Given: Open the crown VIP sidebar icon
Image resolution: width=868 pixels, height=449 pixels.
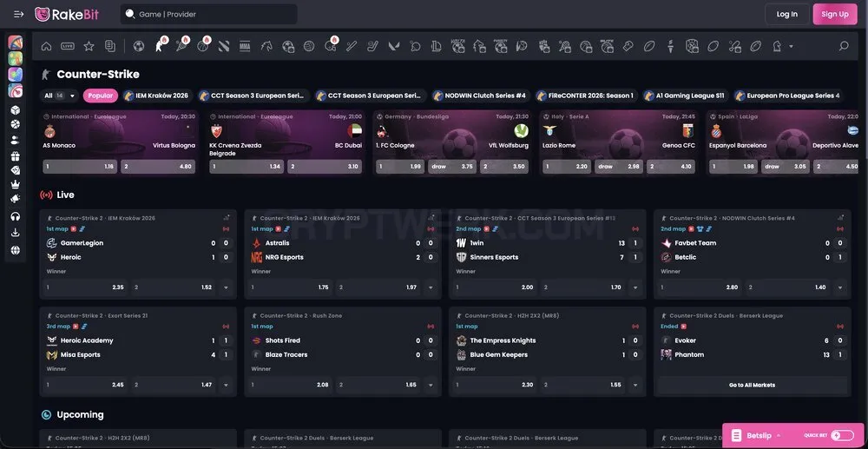Looking at the screenshot, I should coord(16,184).
